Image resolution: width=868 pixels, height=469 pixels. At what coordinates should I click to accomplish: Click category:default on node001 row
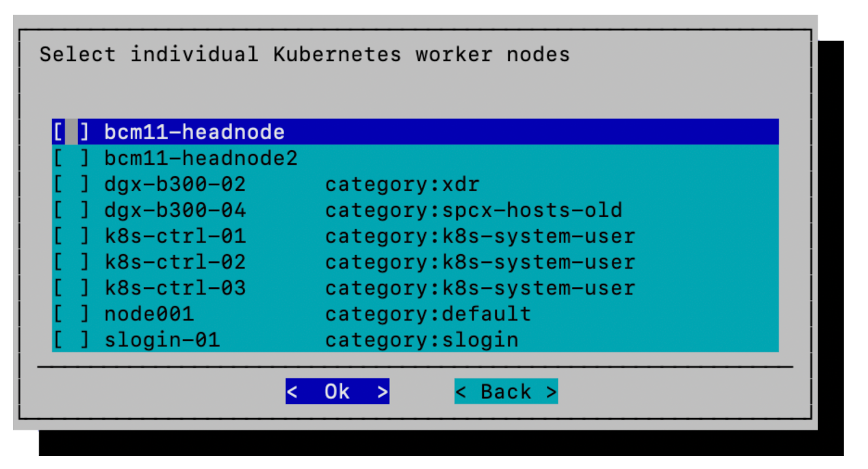point(428,314)
